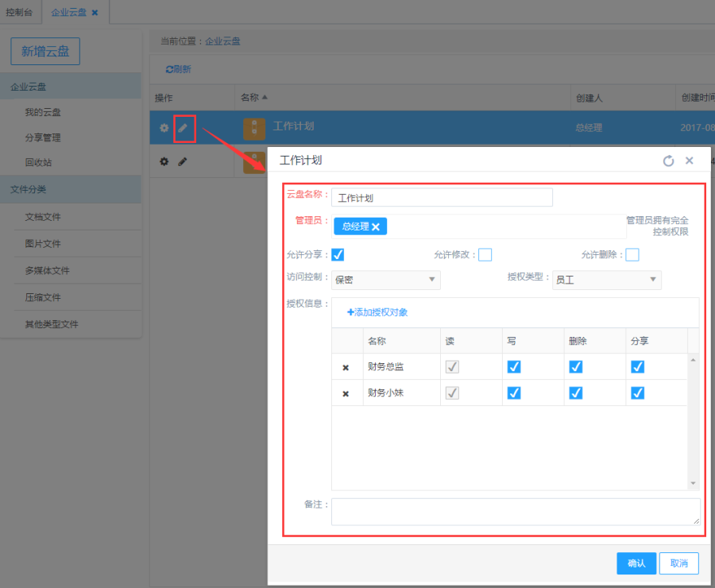
Task: Uncheck the 允许分享 checkbox
Action: tap(338, 255)
